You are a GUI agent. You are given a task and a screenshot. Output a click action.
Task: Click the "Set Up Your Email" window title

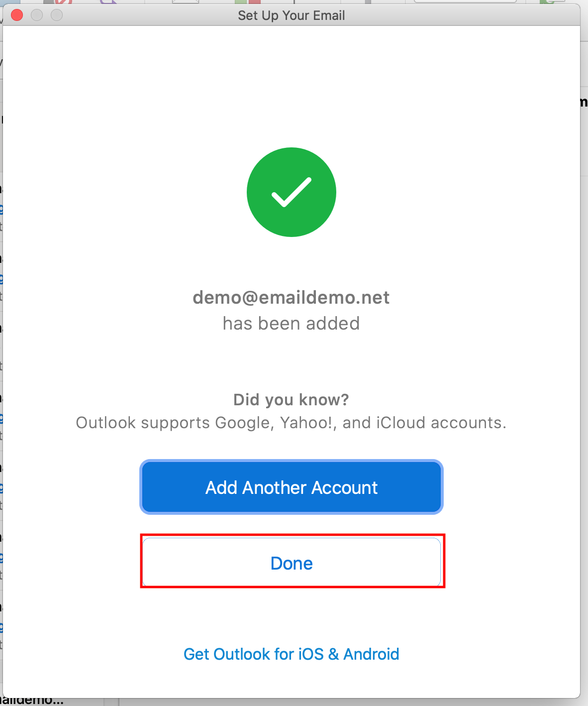point(292,15)
